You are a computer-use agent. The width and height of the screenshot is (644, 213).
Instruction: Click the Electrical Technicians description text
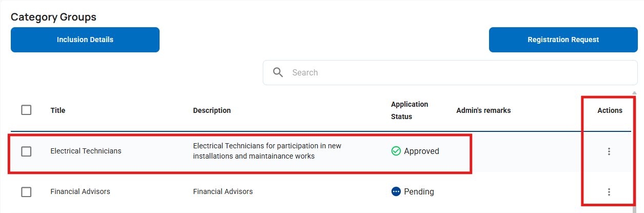point(267,151)
